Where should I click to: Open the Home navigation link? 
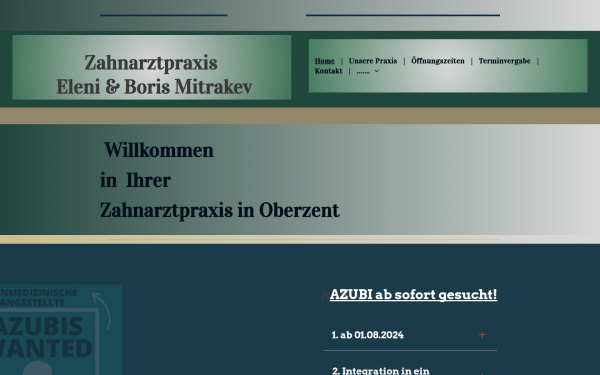pos(324,61)
